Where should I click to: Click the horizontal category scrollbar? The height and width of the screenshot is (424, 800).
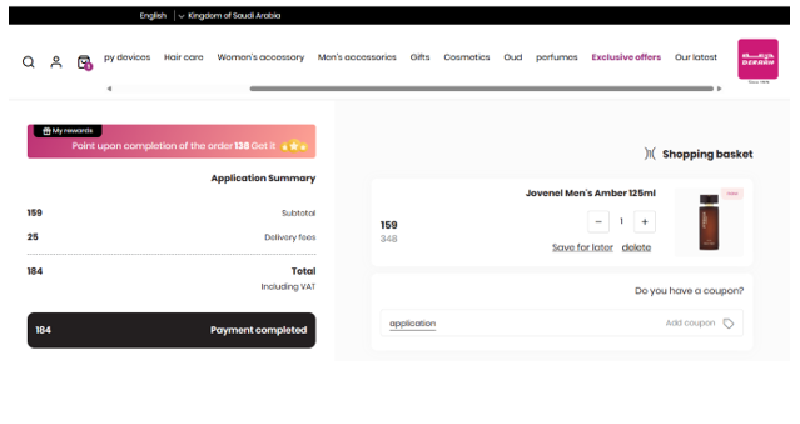point(481,89)
